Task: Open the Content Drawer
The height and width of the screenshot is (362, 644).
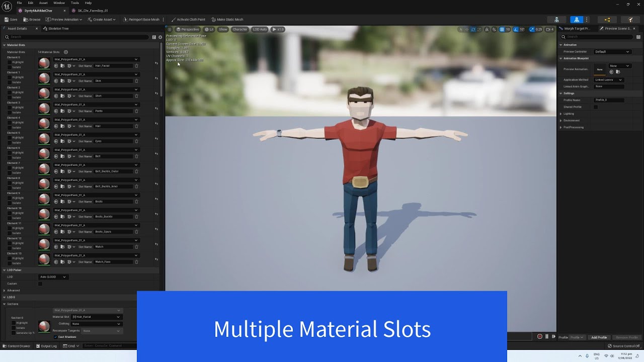Action: coord(17,346)
